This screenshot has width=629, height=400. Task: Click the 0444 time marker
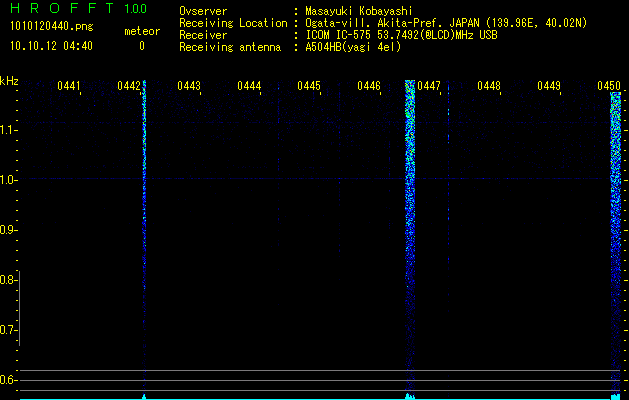(249, 86)
